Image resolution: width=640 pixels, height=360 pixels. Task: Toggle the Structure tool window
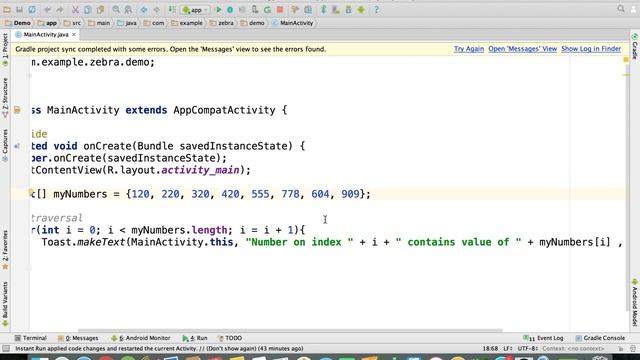[x=5, y=98]
